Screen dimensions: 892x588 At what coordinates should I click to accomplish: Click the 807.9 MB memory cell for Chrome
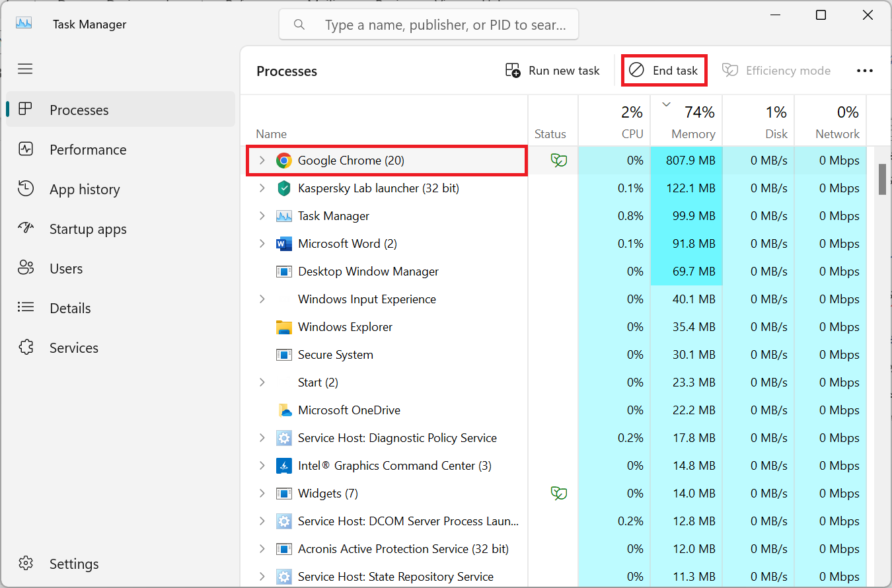click(x=687, y=161)
